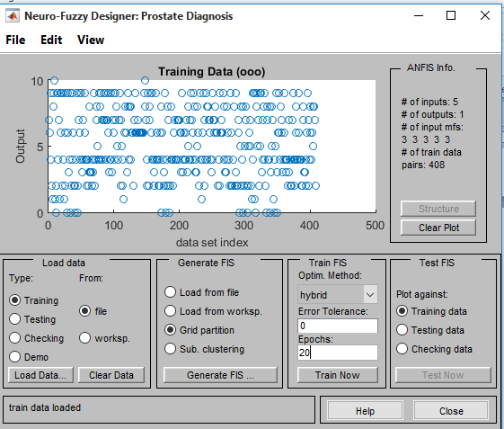The width and height of the screenshot is (504, 429).
Task: Open the View menu
Action: click(x=91, y=40)
